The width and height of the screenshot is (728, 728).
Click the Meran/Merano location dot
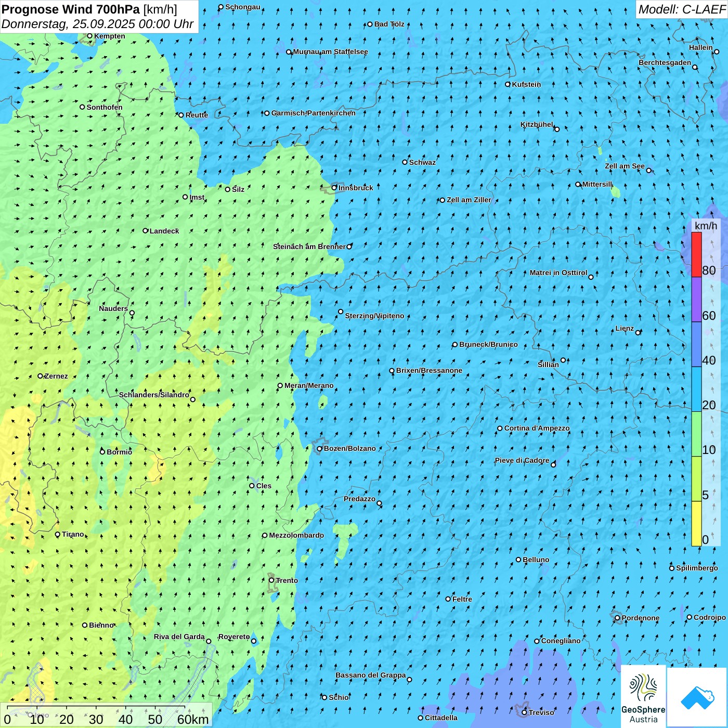coord(280,386)
